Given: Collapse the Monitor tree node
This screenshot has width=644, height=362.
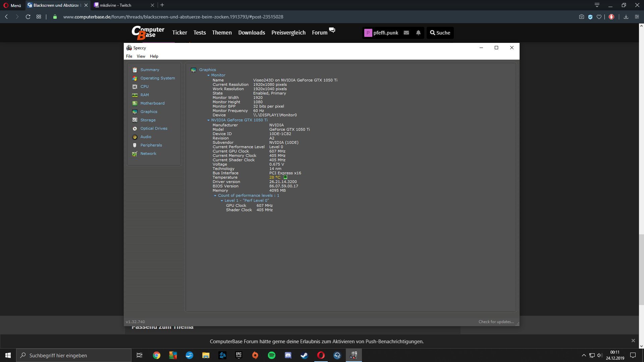Looking at the screenshot, I should click(x=208, y=75).
